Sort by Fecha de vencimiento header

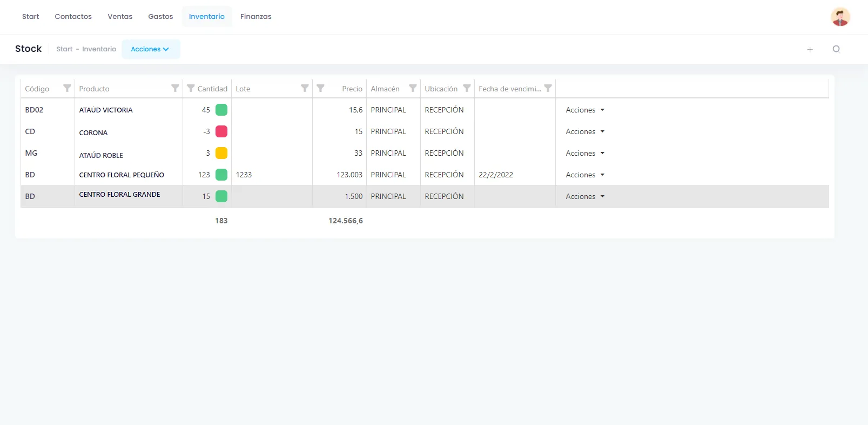(510, 89)
